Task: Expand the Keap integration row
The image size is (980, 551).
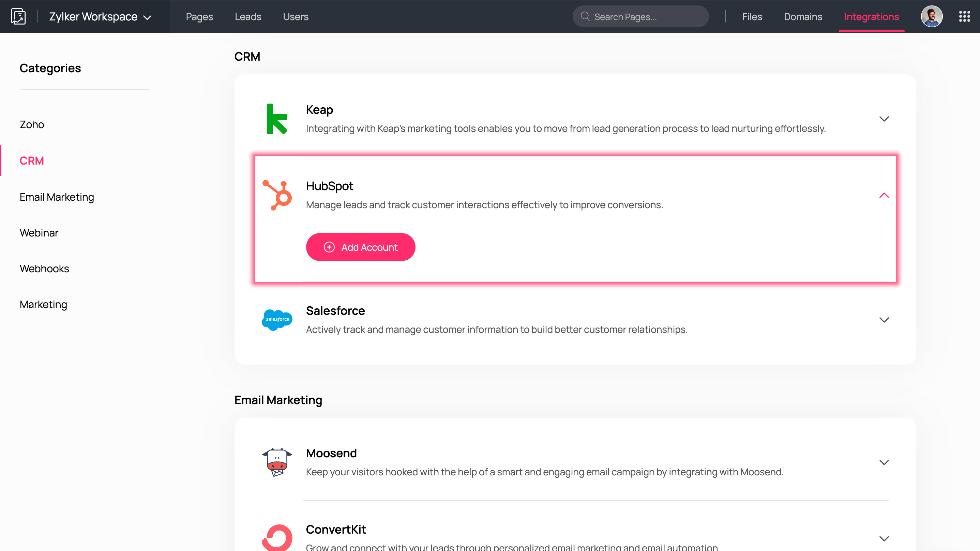Action: 884,119
